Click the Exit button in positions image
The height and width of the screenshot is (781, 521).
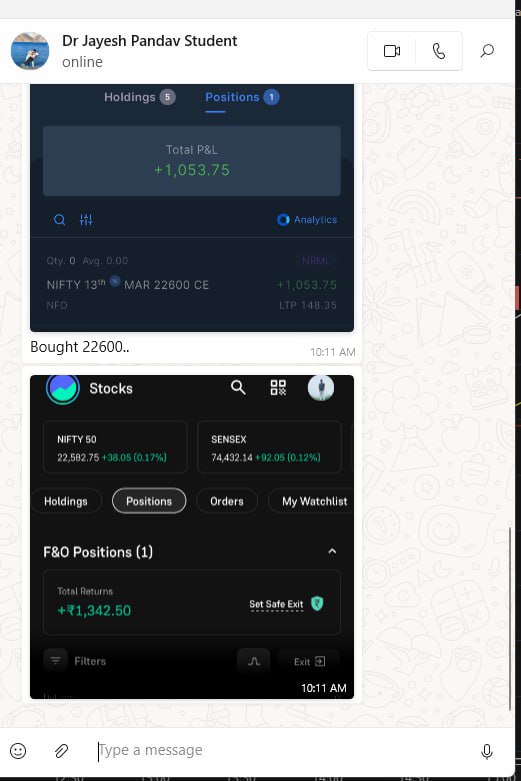(x=309, y=661)
